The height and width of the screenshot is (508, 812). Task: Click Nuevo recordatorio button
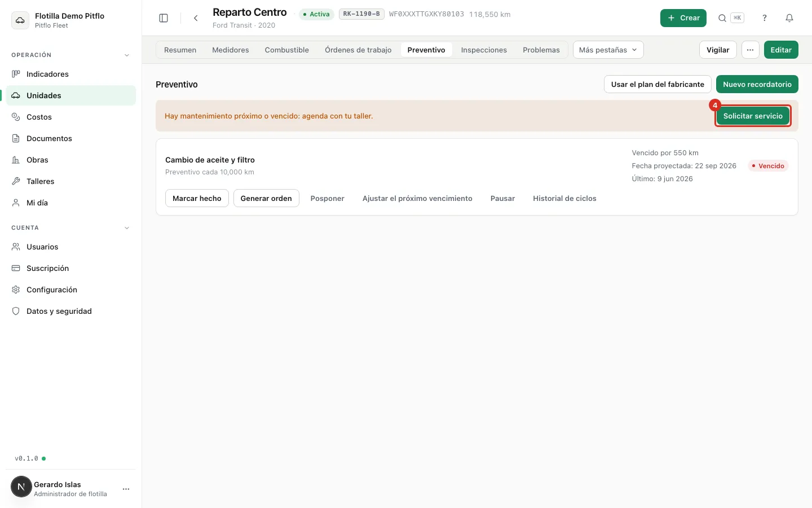[x=757, y=84]
